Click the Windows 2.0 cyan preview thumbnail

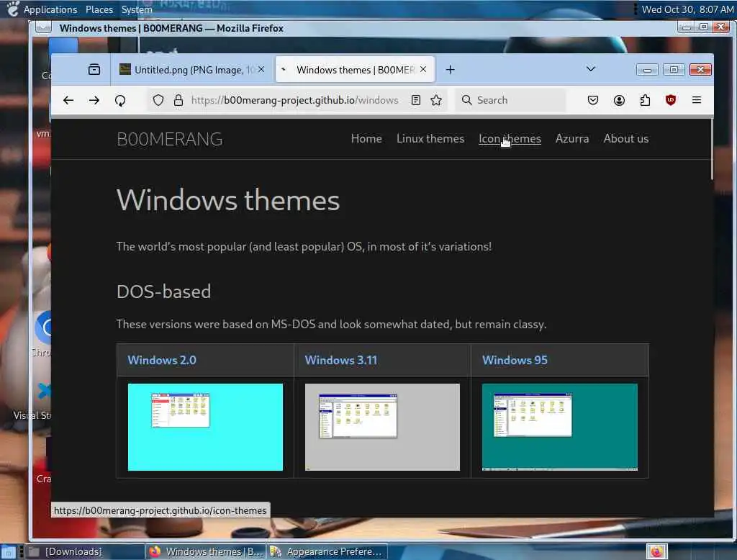click(205, 427)
